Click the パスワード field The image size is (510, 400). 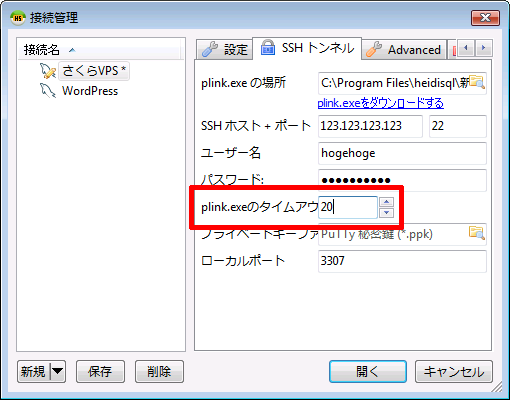click(x=402, y=180)
